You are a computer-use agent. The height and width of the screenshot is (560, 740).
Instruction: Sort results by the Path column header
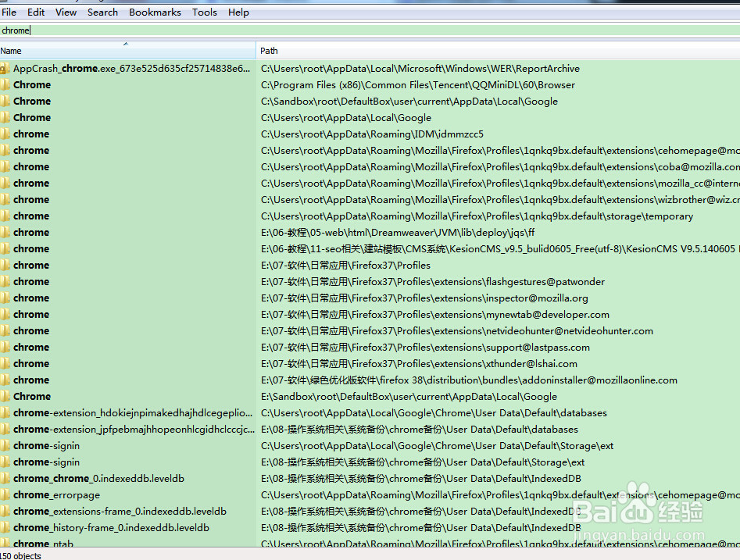point(469,51)
